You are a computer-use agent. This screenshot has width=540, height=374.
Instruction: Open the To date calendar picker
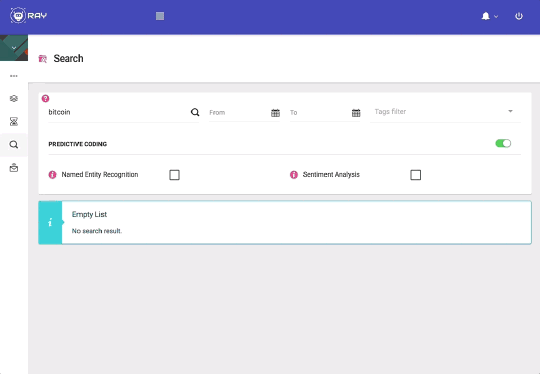pos(356,113)
